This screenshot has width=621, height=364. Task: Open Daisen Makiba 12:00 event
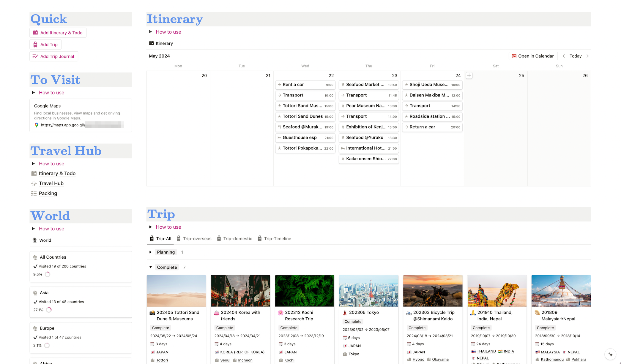click(432, 95)
